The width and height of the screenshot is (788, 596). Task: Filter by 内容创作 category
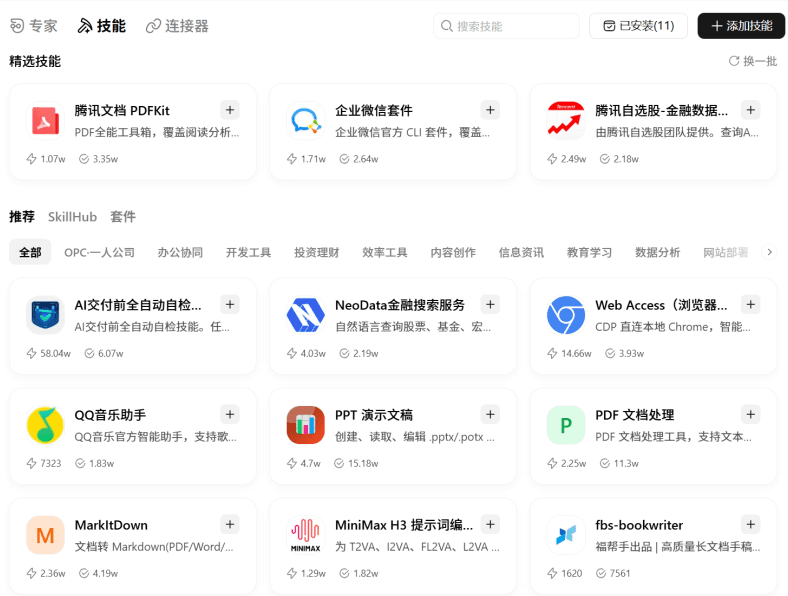453,252
